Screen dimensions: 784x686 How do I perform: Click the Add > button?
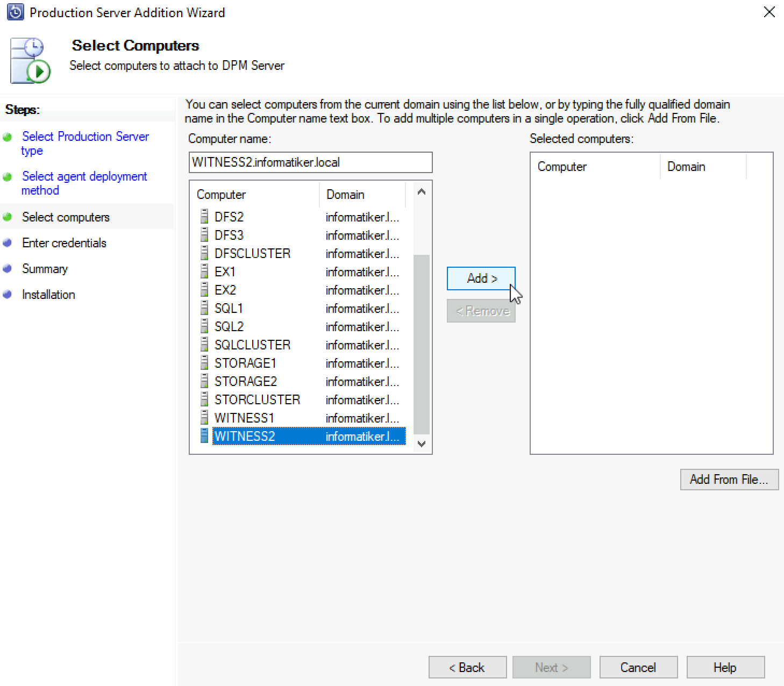point(481,278)
